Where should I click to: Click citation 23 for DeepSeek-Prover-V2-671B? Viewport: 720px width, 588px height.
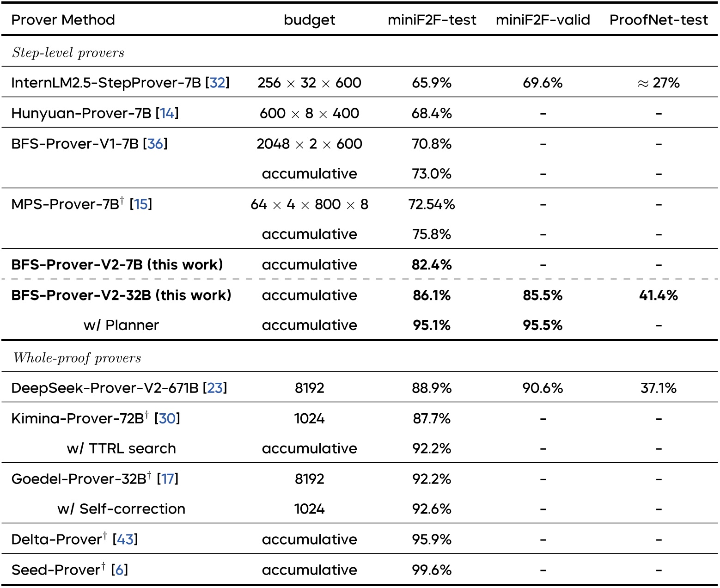pyautogui.click(x=215, y=388)
